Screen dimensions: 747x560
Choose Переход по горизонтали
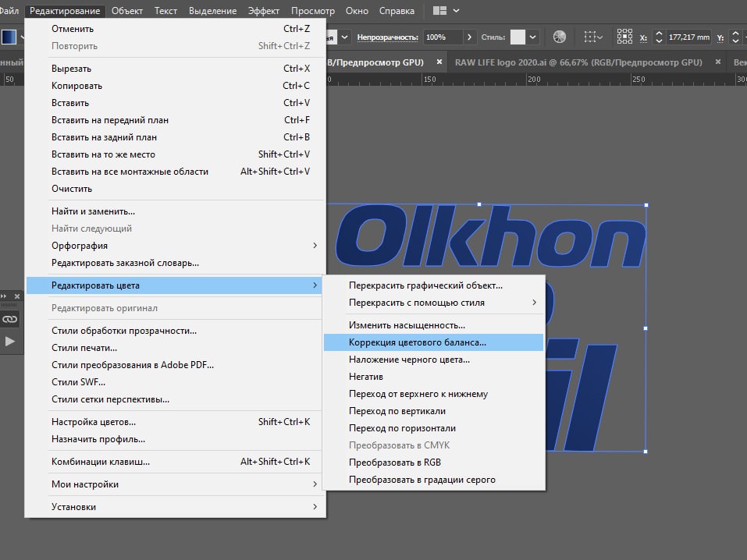pyautogui.click(x=433, y=428)
